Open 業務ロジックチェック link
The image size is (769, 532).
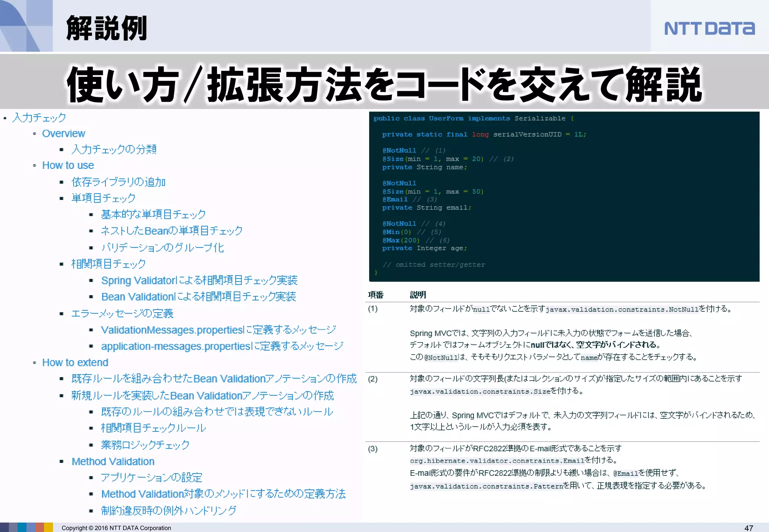tap(145, 445)
